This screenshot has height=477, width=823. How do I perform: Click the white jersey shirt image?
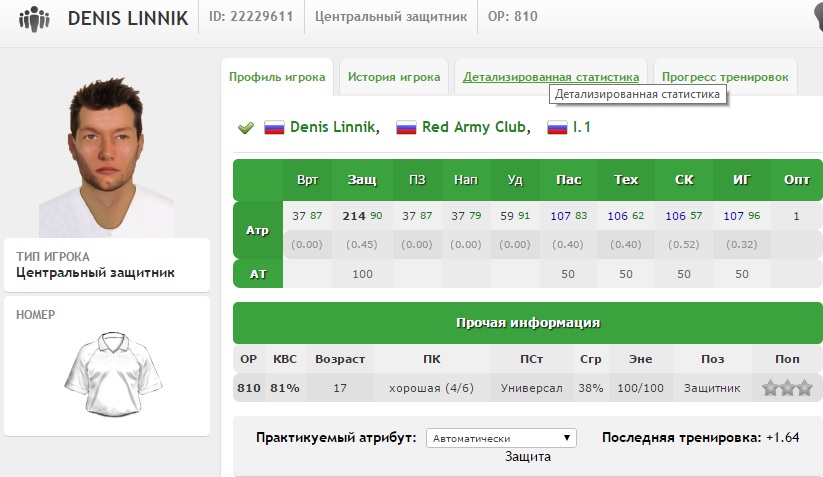113,374
